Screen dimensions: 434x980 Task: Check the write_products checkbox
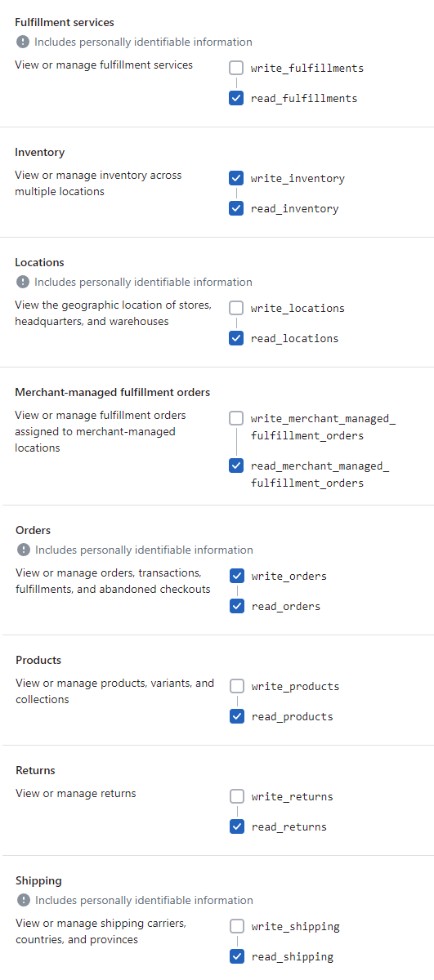tap(237, 686)
